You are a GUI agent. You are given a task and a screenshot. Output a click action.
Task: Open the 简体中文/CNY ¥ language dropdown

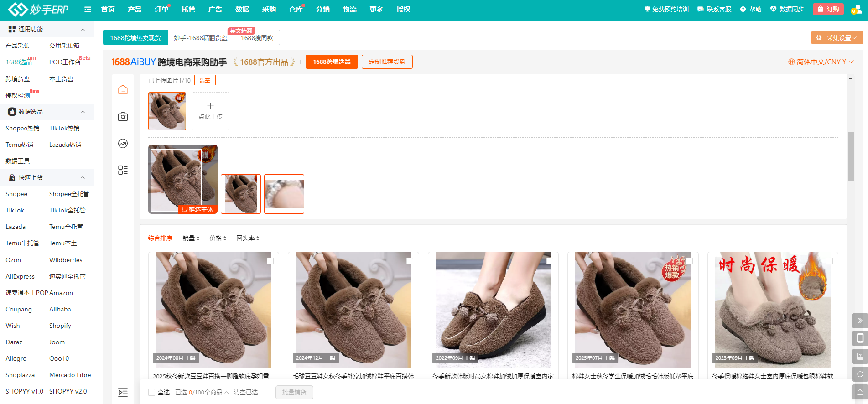click(x=821, y=62)
